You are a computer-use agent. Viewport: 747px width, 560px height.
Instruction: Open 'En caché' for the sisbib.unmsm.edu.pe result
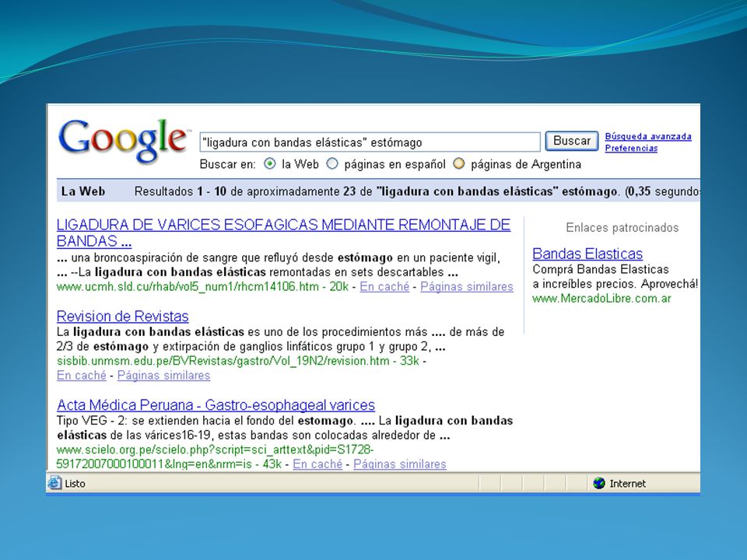(82, 375)
